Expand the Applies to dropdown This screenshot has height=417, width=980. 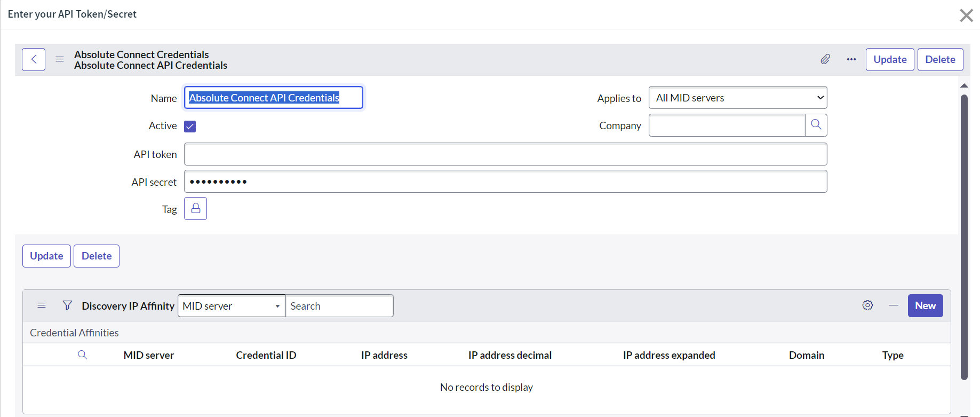coord(737,98)
